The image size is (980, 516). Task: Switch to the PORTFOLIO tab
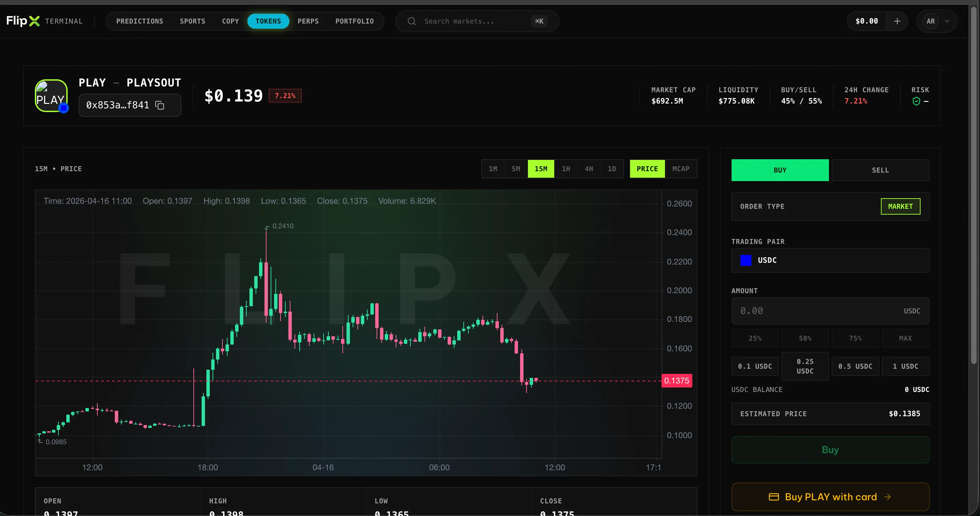354,21
